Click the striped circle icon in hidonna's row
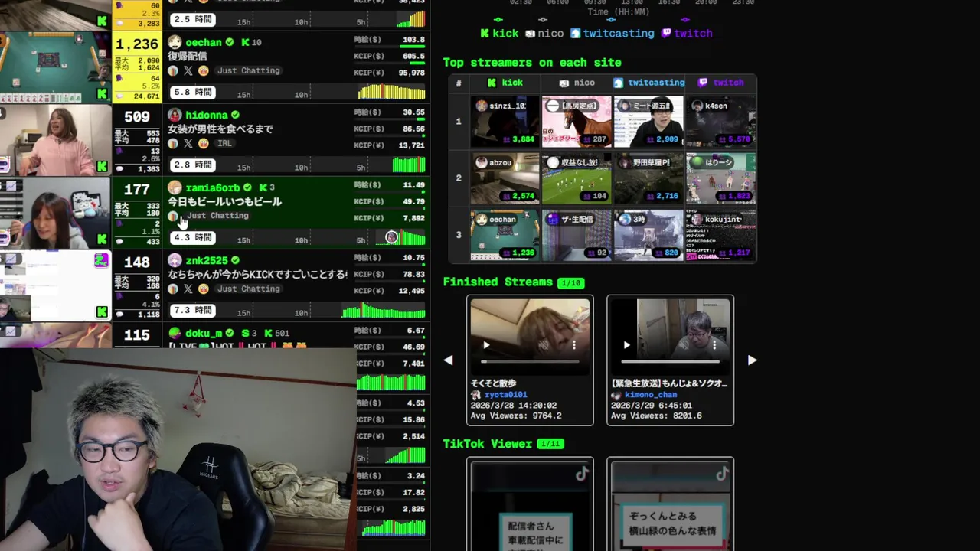This screenshot has height=551, width=980. pyautogui.click(x=173, y=143)
